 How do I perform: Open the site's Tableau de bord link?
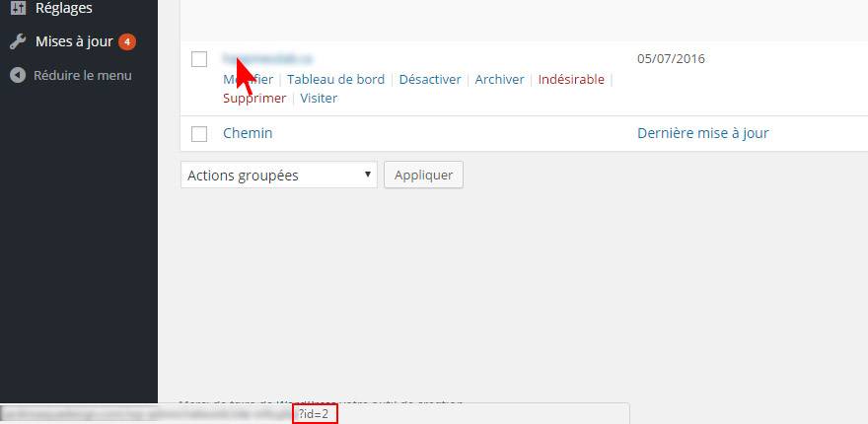click(336, 79)
